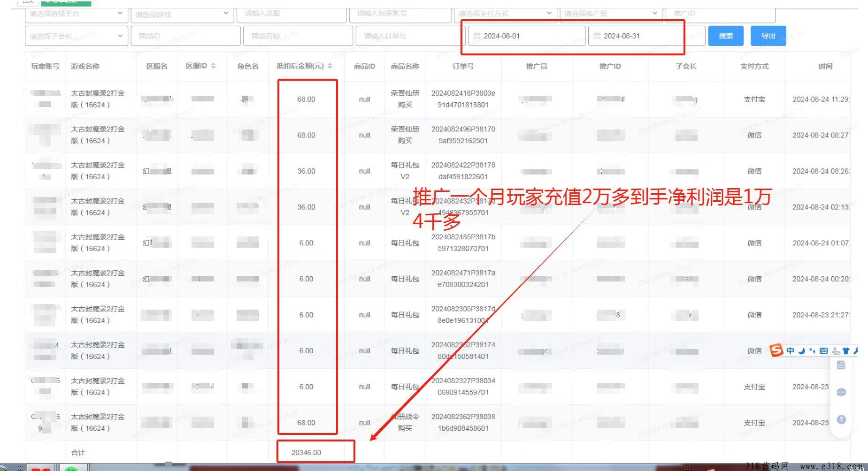The width and height of the screenshot is (868, 471).
Task: Expand the 请选择游戏 game selector
Action: (x=182, y=15)
